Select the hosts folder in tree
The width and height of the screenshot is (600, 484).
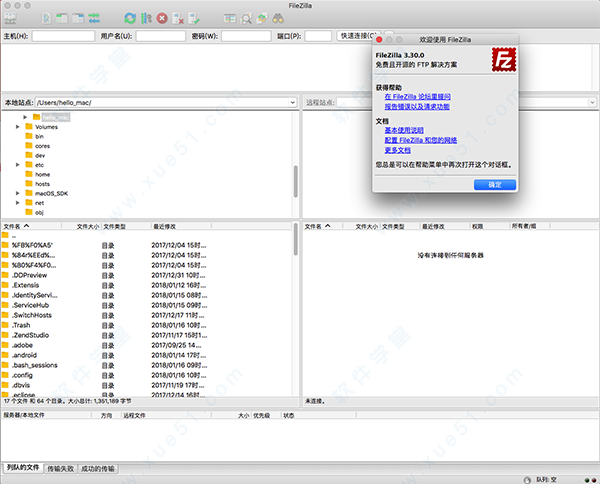tap(42, 184)
